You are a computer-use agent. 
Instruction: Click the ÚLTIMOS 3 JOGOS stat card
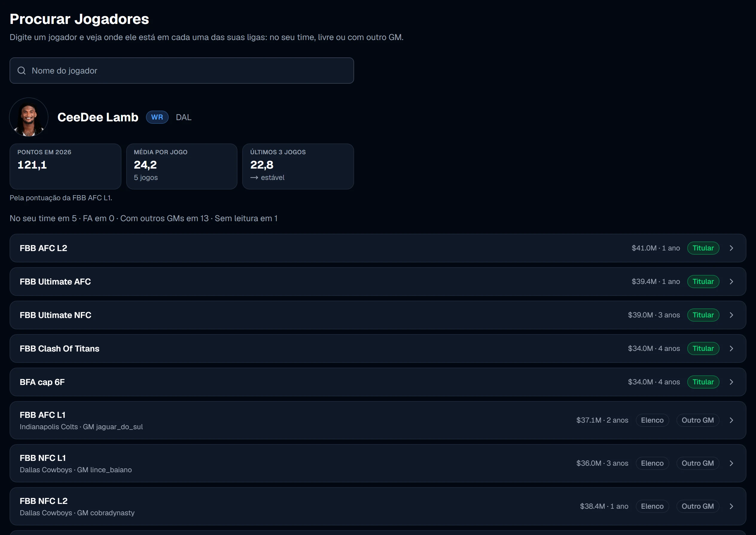point(298,166)
